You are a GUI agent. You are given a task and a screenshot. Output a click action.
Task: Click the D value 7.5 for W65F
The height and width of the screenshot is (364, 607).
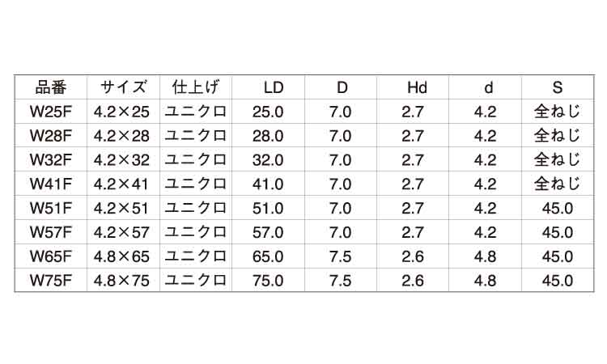pos(340,256)
